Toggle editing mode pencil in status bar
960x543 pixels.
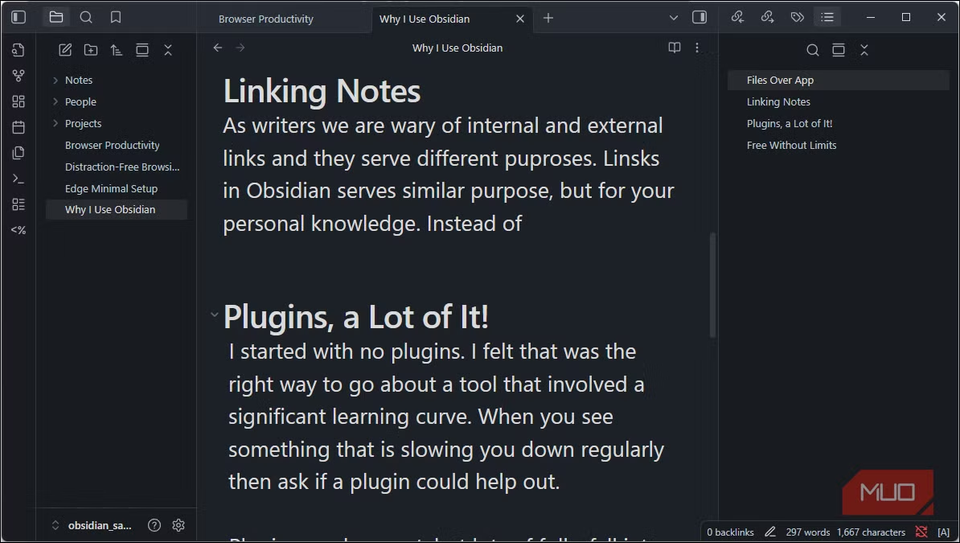[x=770, y=532]
